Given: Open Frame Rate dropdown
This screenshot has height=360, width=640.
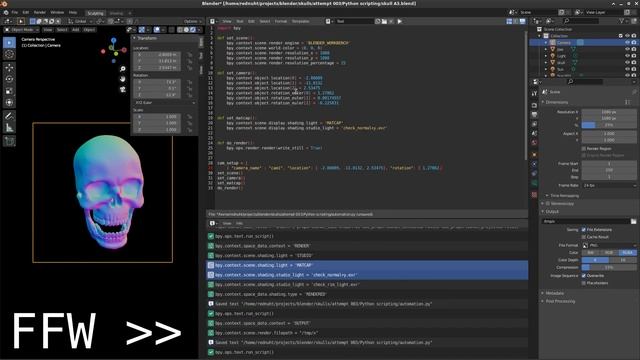Looking at the screenshot, I should 609,186.
